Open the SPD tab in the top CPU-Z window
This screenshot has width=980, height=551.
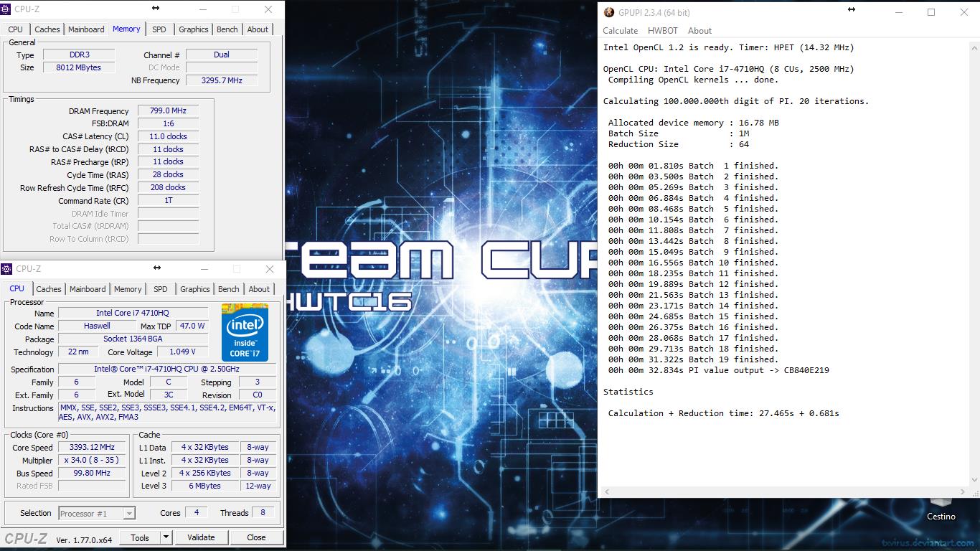[159, 29]
